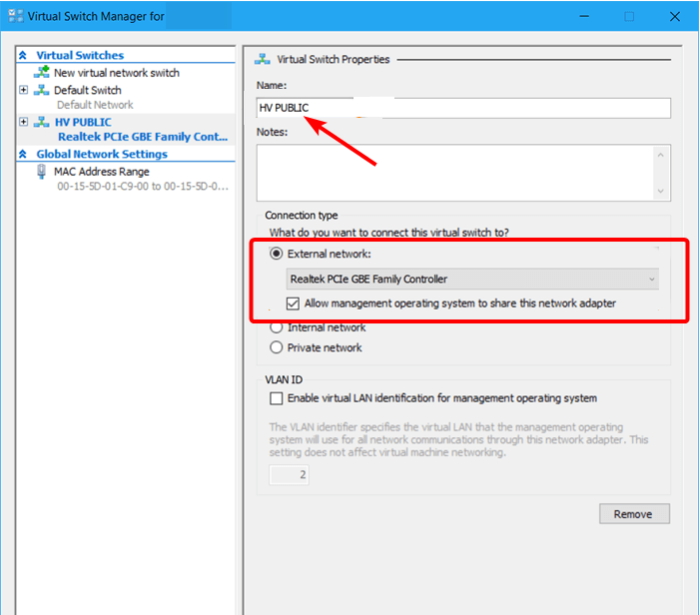Image resolution: width=700 pixels, height=615 pixels.
Task: Collapse the Global Network Settings section
Action: point(23,154)
